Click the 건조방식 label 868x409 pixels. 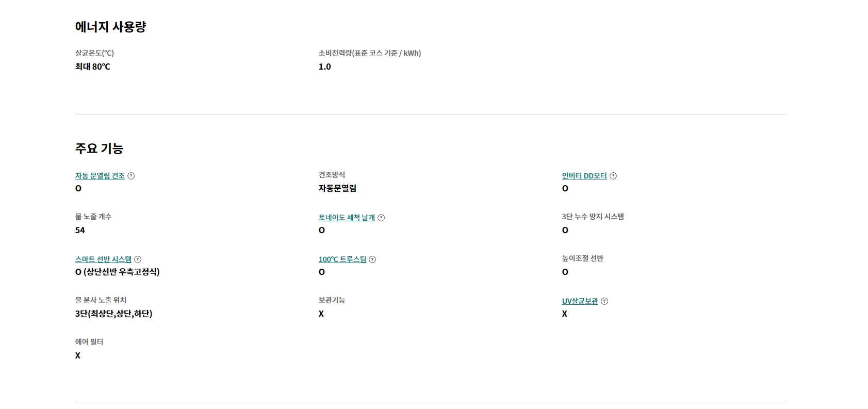coord(332,175)
